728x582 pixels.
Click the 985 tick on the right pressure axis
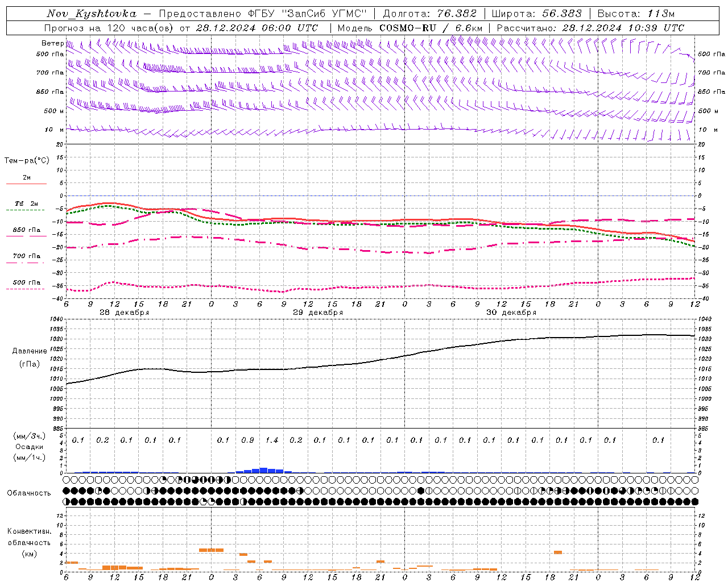click(x=704, y=429)
